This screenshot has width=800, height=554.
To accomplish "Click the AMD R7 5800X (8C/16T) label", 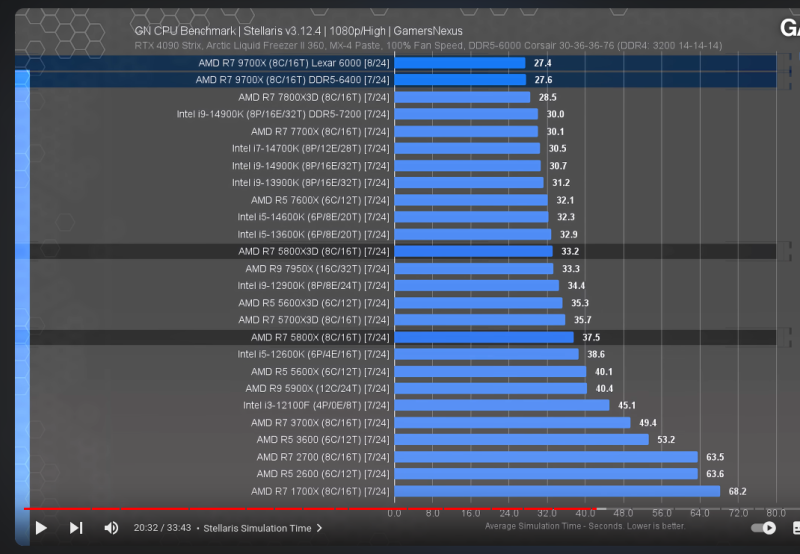I will point(320,337).
